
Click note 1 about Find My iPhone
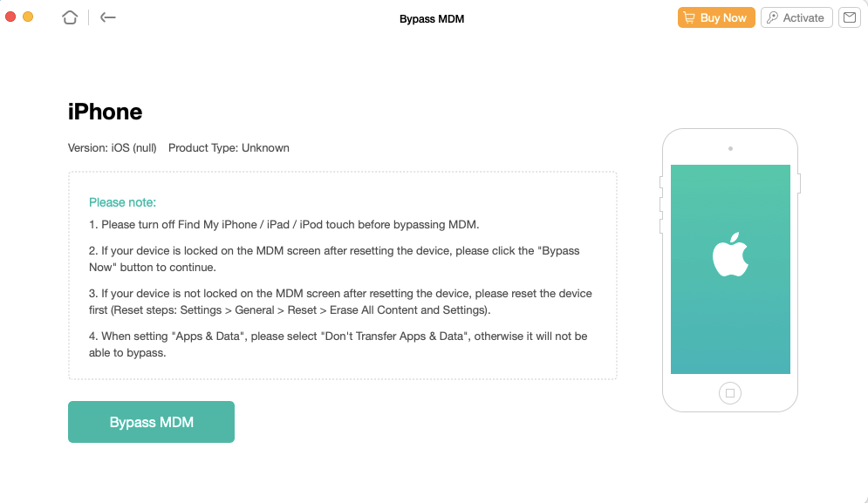(x=284, y=225)
